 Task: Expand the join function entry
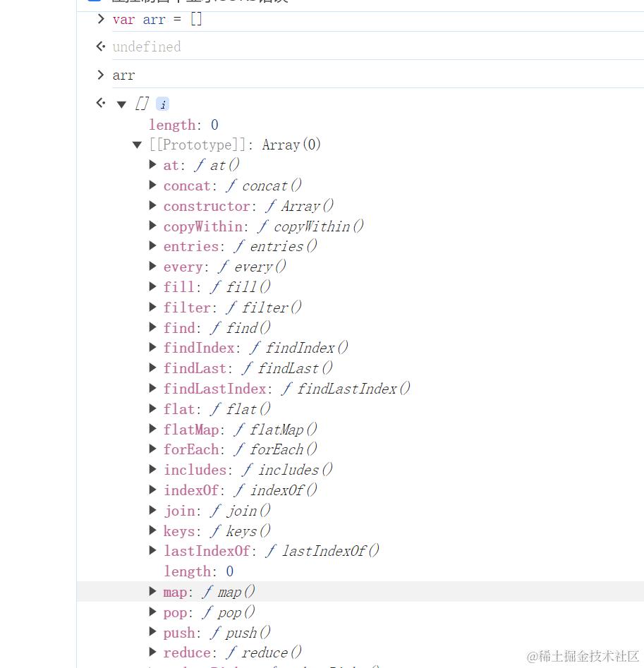[x=152, y=511]
